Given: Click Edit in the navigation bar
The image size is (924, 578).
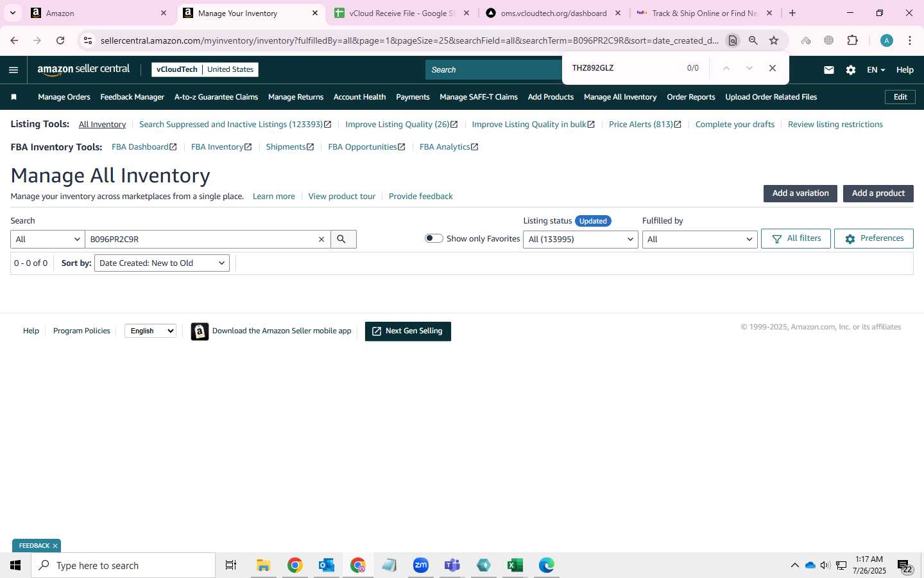Looking at the screenshot, I should [900, 97].
